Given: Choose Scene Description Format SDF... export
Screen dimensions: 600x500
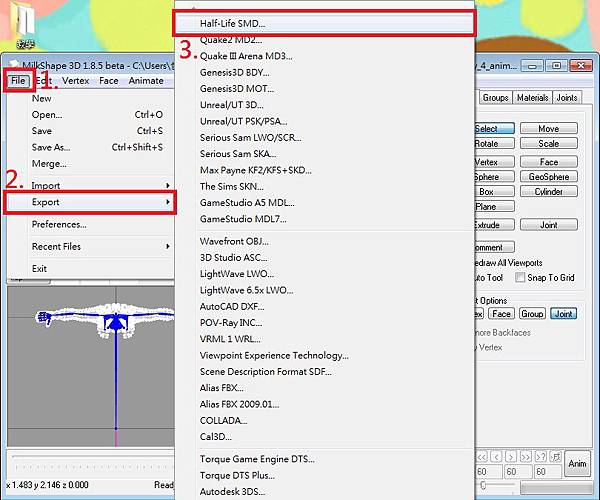Looking at the screenshot, I should 324,372.
